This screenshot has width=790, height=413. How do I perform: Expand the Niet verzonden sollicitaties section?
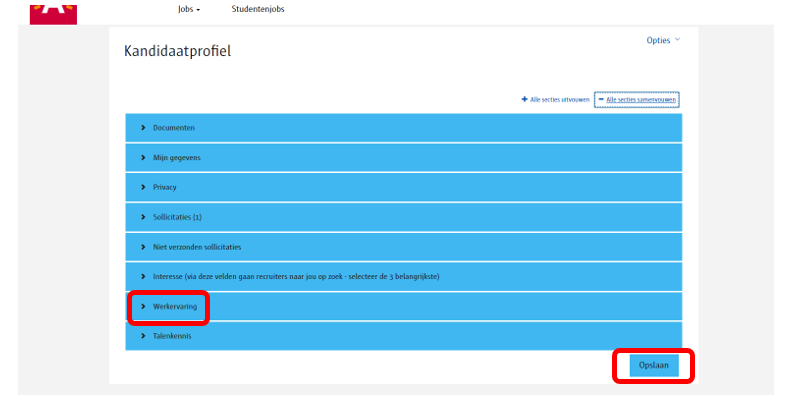(x=197, y=247)
